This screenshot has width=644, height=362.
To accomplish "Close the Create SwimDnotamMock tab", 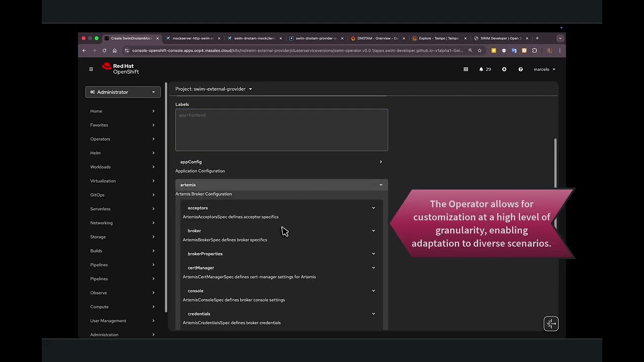I will pyautogui.click(x=157, y=38).
